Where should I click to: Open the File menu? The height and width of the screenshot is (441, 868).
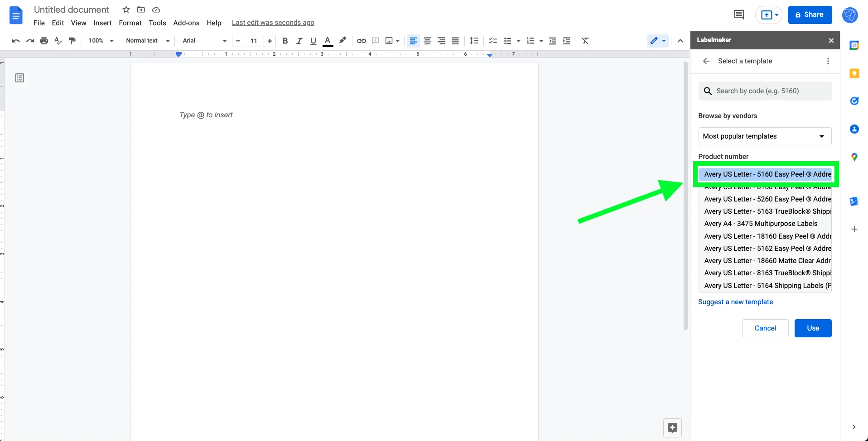39,23
